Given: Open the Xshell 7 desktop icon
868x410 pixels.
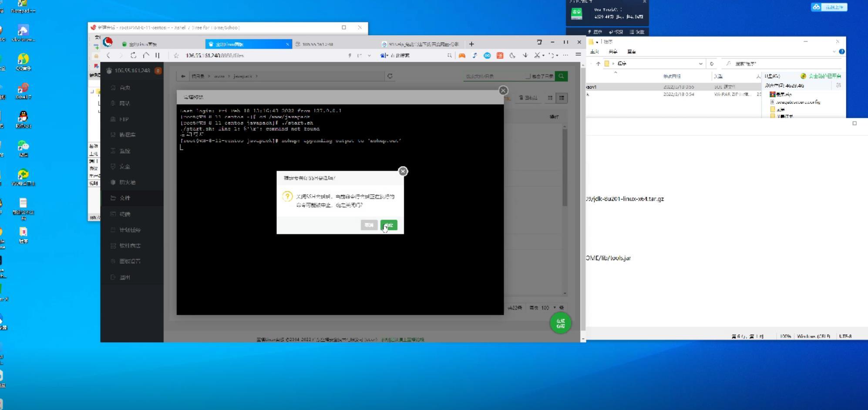Looking at the screenshot, I should click(x=23, y=90).
